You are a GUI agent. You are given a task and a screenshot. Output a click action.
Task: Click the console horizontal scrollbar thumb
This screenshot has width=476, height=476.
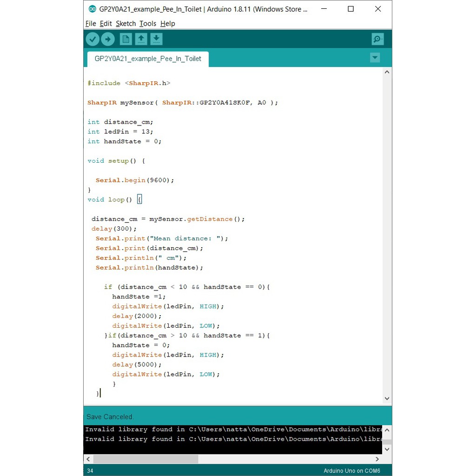[x=145, y=459]
